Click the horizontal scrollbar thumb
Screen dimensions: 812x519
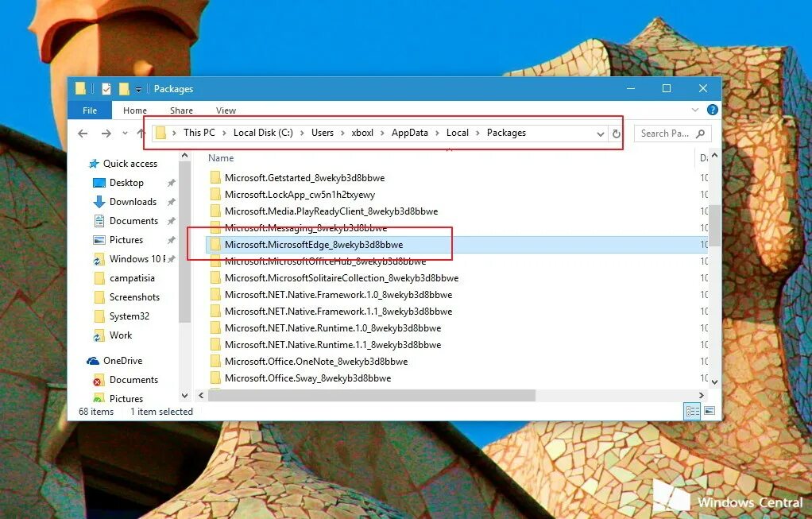click(372, 395)
